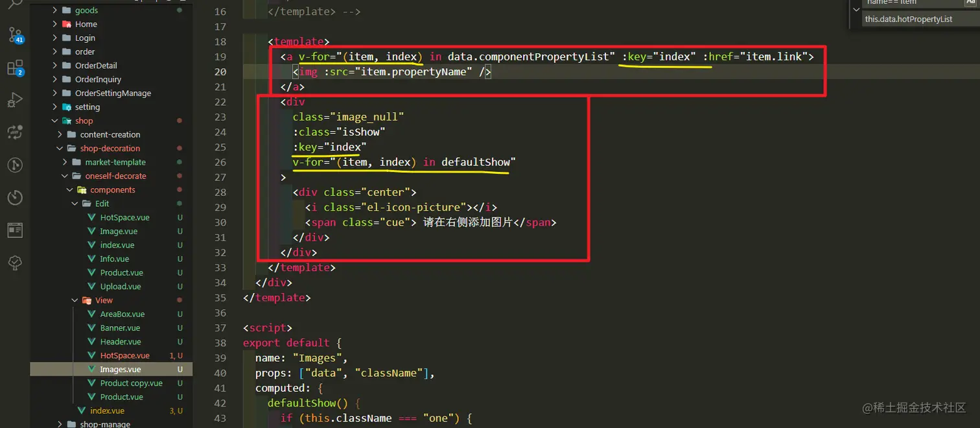980x428 pixels.
Task: Click Vue icon beside Product copy.vue
Action: pos(91,383)
